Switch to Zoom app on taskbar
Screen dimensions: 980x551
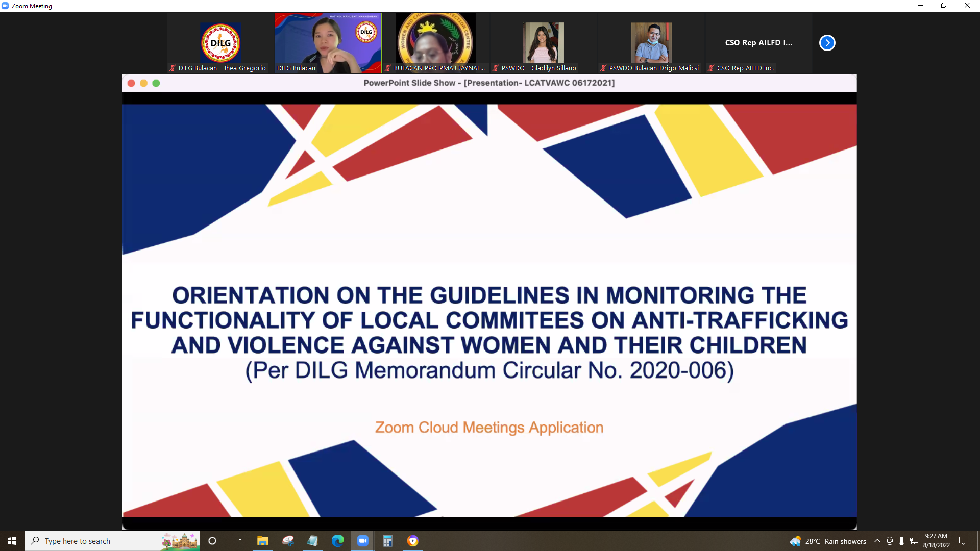pyautogui.click(x=363, y=541)
